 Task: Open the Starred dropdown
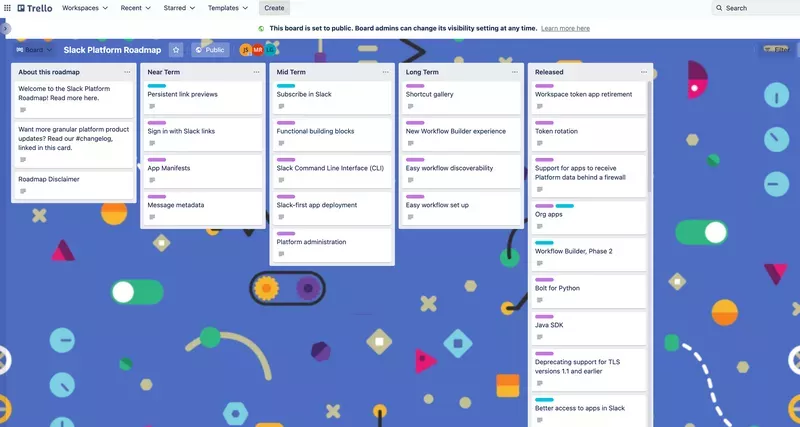(179, 8)
